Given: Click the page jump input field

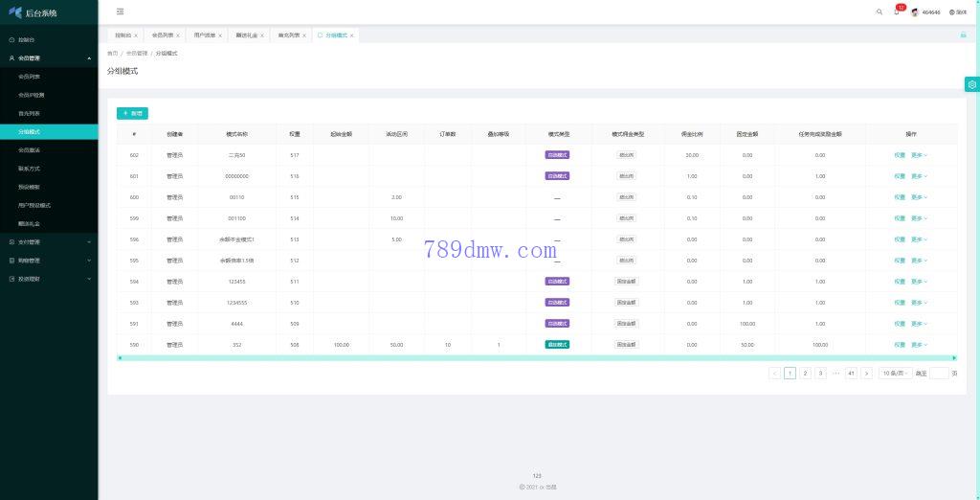Looking at the screenshot, I should tap(939, 374).
